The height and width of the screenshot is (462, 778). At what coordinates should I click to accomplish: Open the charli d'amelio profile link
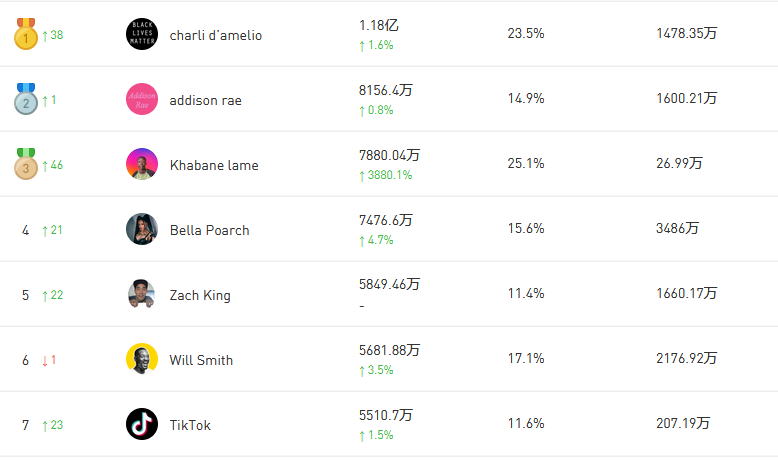[x=216, y=36]
